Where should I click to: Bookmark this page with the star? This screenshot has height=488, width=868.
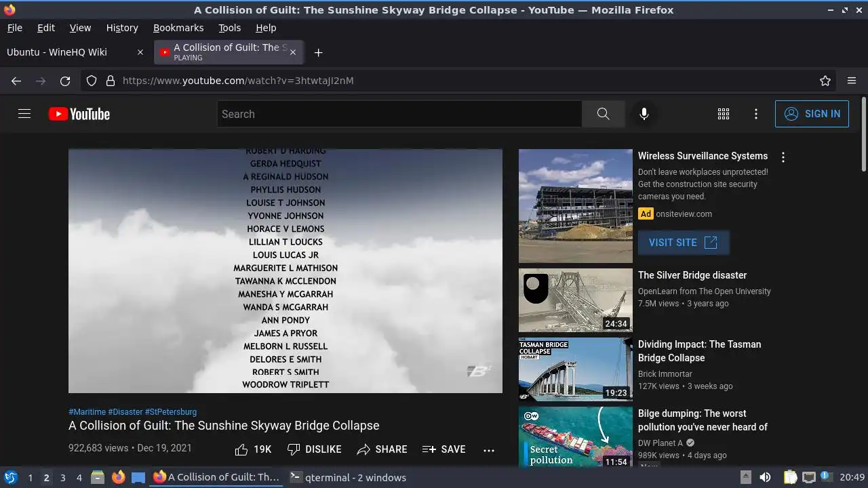(x=825, y=81)
